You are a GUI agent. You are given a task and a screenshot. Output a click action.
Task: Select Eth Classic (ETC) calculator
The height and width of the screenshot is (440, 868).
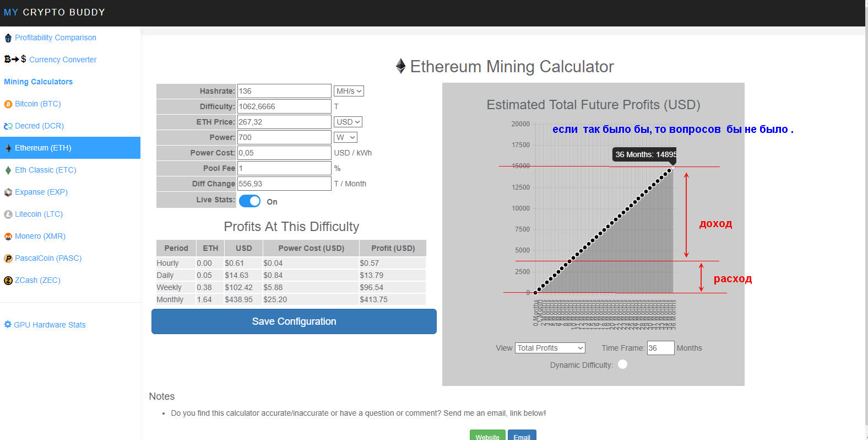pyautogui.click(x=46, y=170)
